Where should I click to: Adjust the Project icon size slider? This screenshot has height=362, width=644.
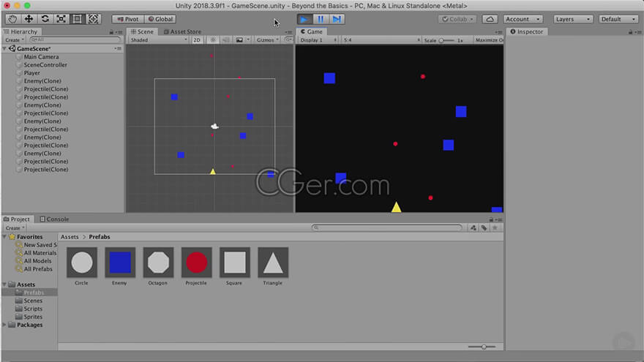(x=482, y=347)
